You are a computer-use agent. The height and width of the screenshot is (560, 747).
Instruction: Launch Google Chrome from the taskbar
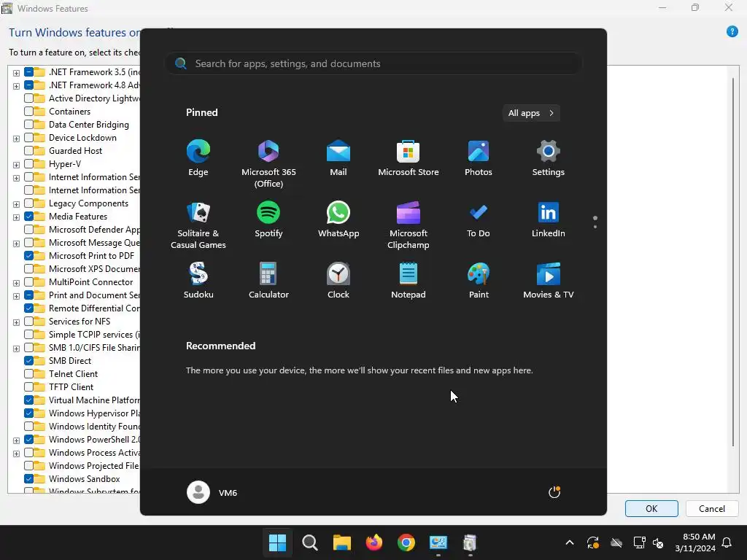coord(406,542)
